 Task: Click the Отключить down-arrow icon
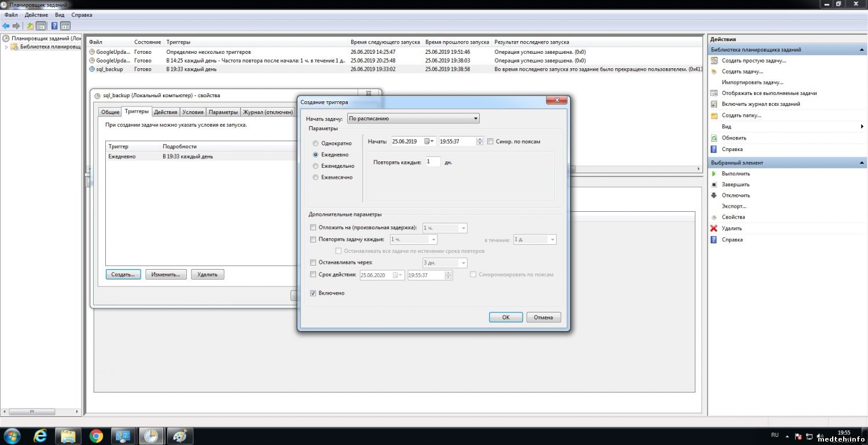[x=714, y=196]
